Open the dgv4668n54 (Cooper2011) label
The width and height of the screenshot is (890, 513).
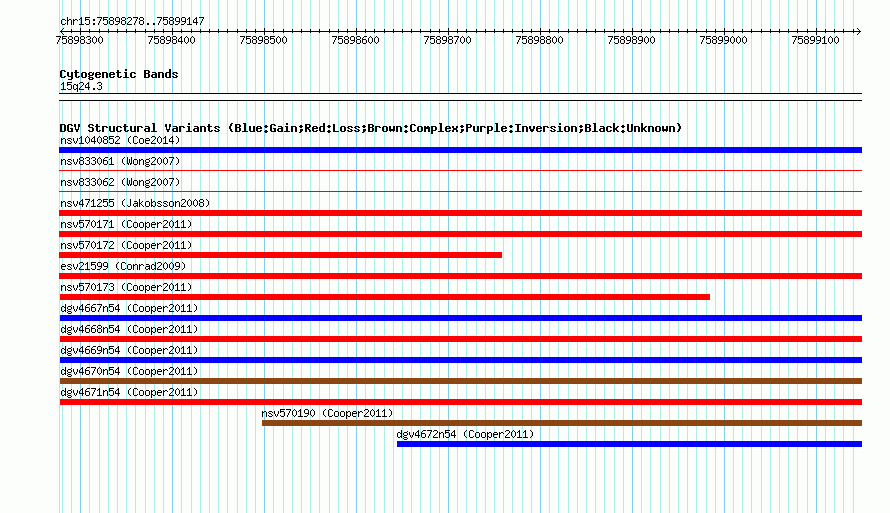point(129,329)
